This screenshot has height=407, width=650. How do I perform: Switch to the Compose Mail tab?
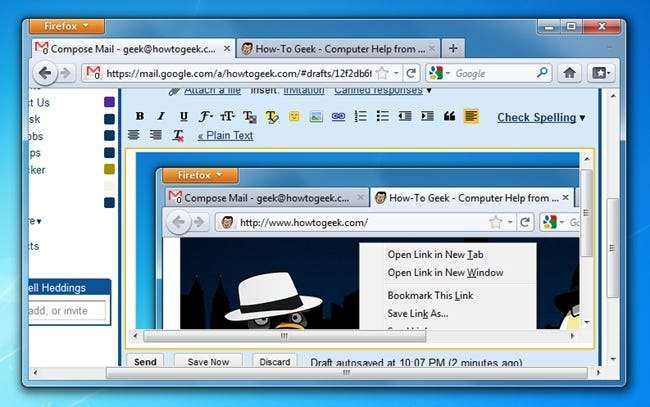133,49
